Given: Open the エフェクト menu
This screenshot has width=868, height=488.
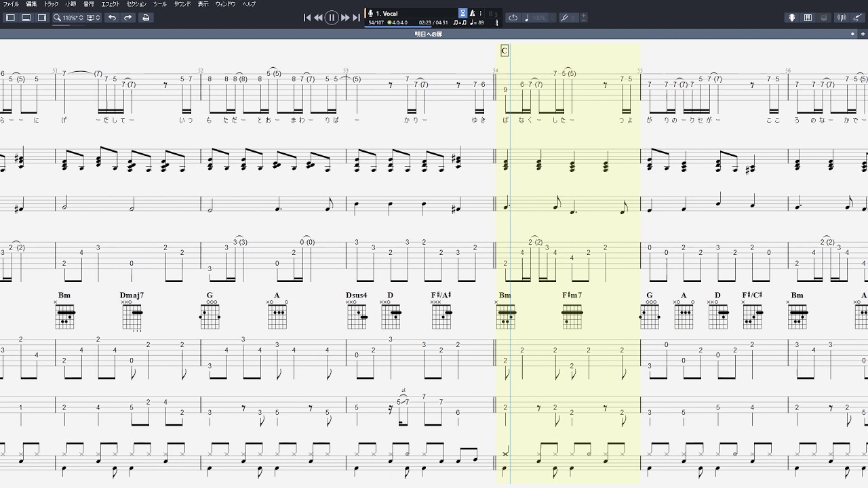Looking at the screenshot, I should [110, 4].
